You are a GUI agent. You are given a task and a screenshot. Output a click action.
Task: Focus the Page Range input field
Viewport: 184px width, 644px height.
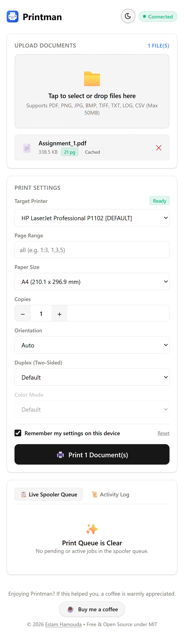[x=92, y=250]
